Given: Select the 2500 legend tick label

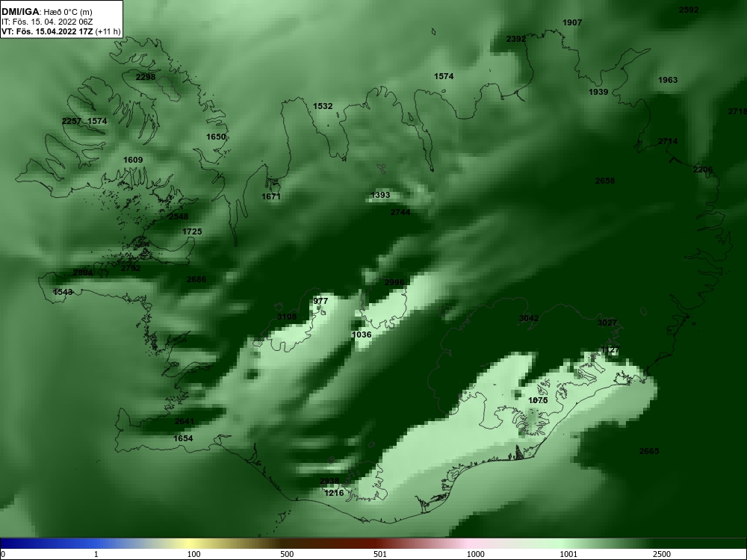Looking at the screenshot, I should point(662,554).
